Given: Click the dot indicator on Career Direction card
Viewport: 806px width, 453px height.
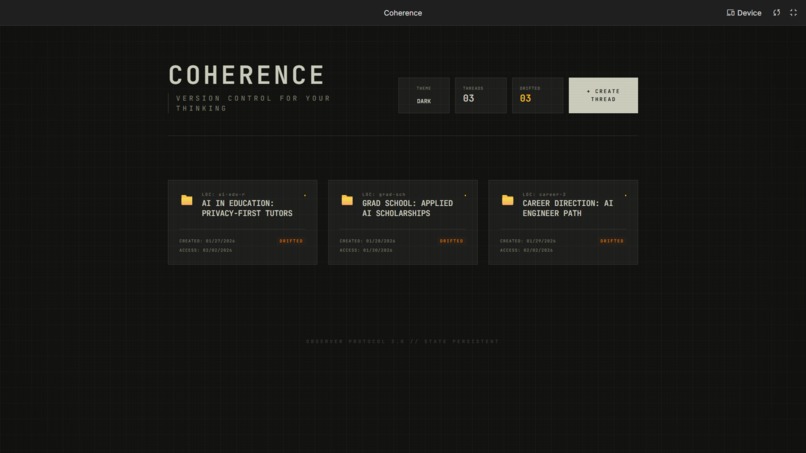Looking at the screenshot, I should (626, 195).
